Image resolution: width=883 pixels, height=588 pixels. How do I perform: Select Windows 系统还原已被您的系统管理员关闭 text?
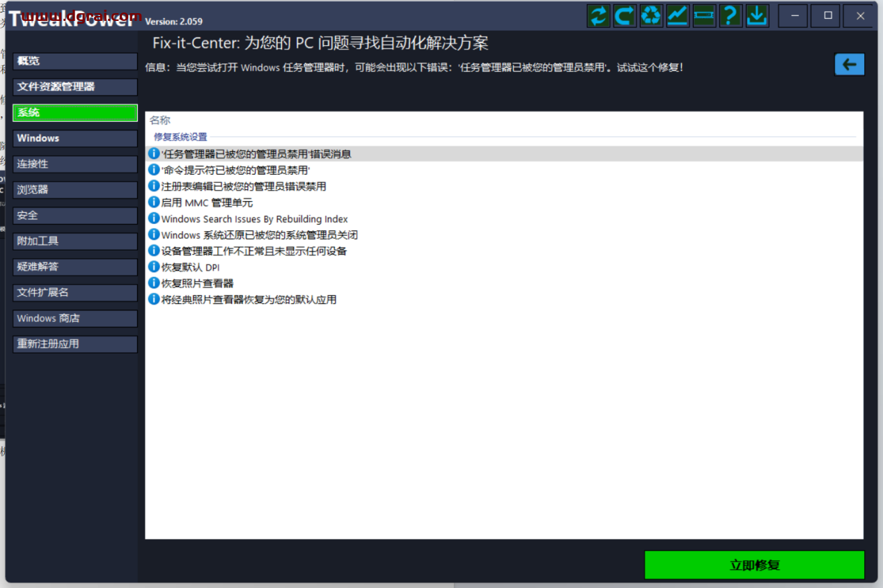[260, 235]
